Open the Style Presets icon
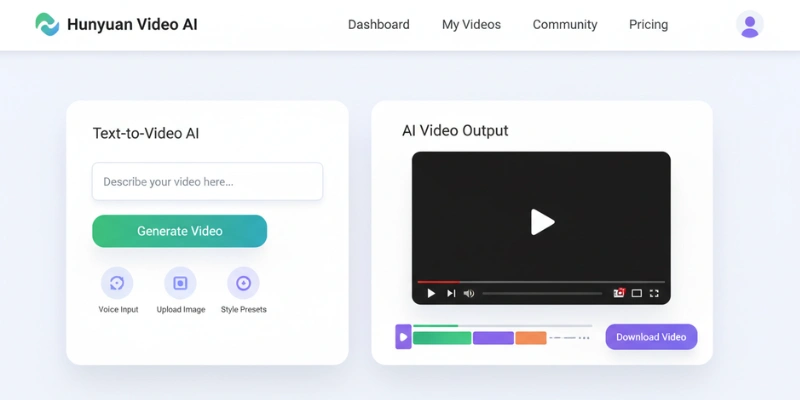 pos(243,283)
